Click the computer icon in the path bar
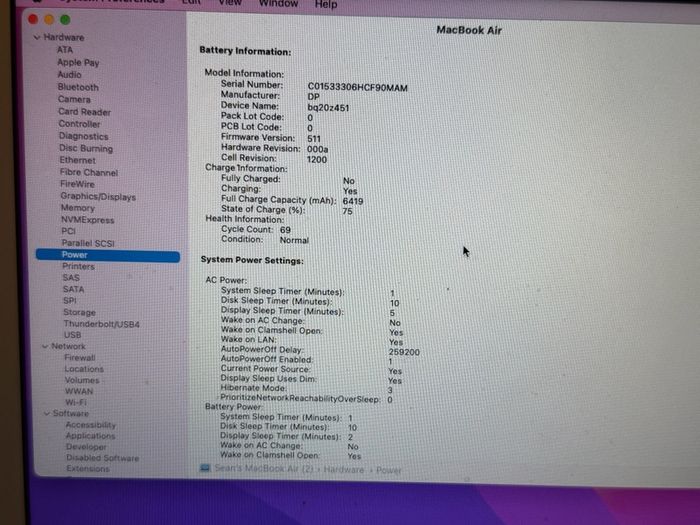 coord(205,468)
